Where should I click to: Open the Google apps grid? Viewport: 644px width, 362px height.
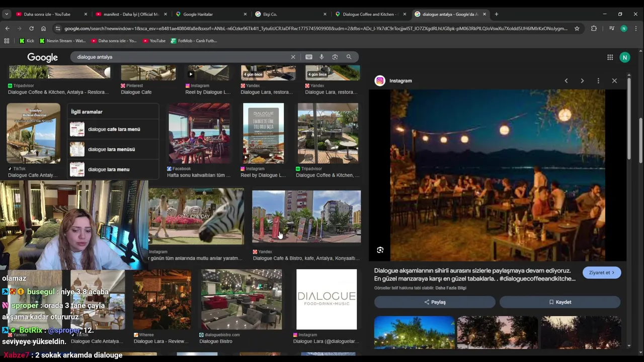pyautogui.click(x=610, y=57)
